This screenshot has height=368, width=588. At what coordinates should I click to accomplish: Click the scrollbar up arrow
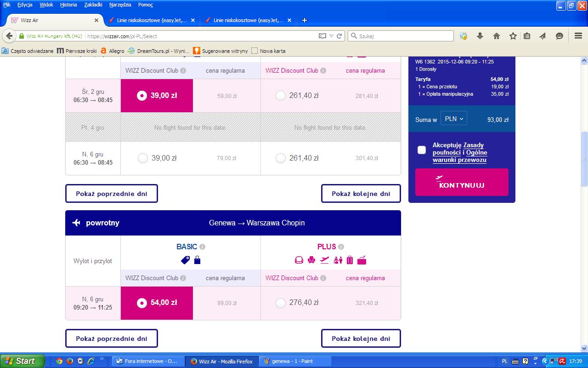tap(584, 60)
